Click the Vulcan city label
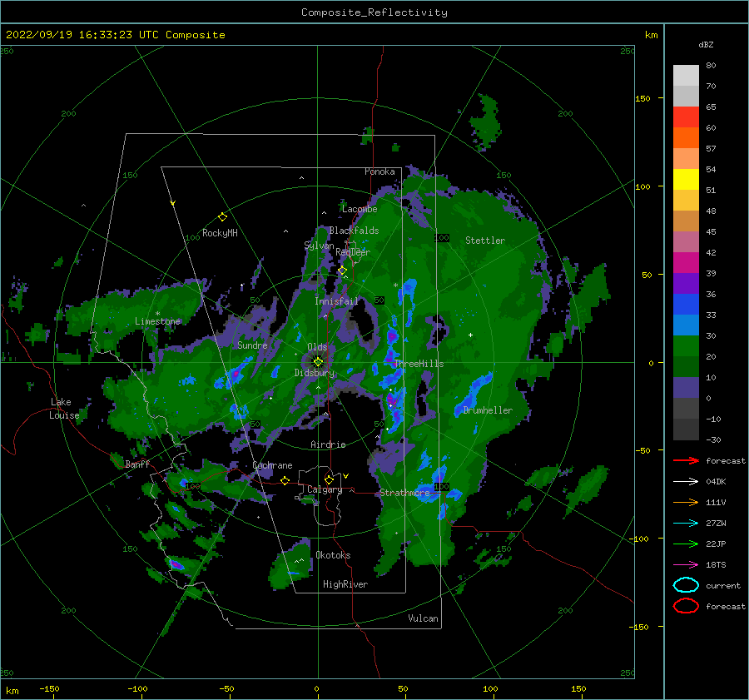 point(423,618)
